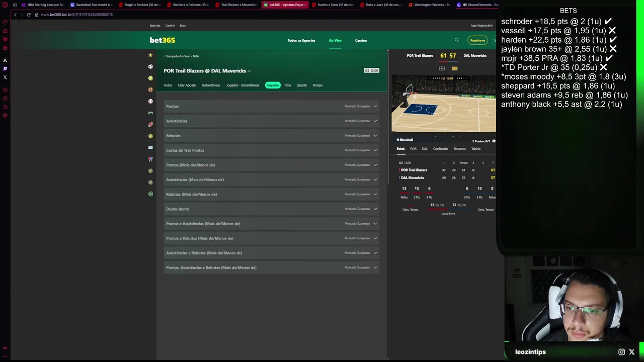Open the Tabela tab
The width and height of the screenshot is (644, 362).
pos(476,149)
